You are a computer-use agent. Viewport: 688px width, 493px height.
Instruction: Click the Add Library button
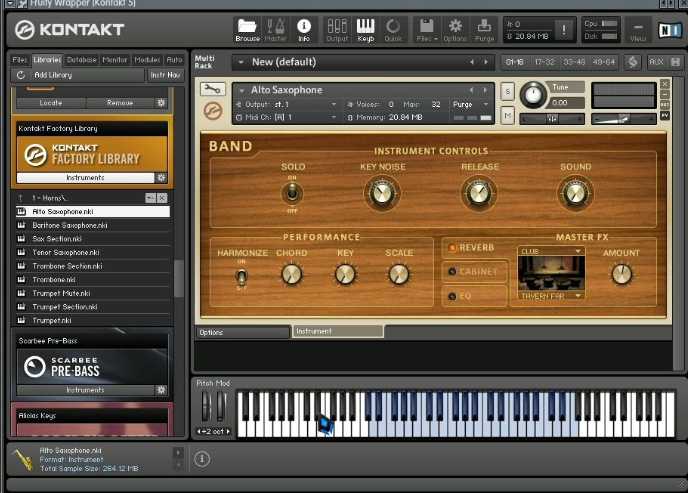[x=78, y=75]
